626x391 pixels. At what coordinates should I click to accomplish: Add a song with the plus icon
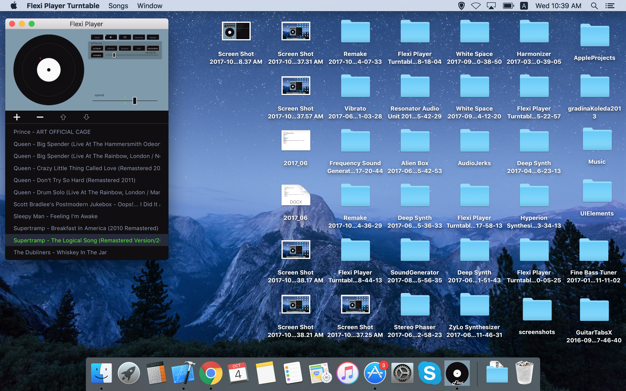[x=17, y=117]
